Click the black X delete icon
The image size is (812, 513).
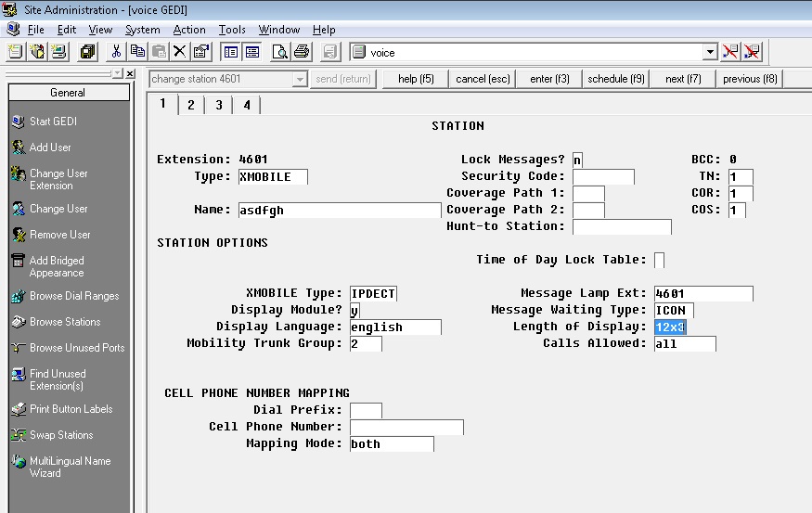point(180,52)
